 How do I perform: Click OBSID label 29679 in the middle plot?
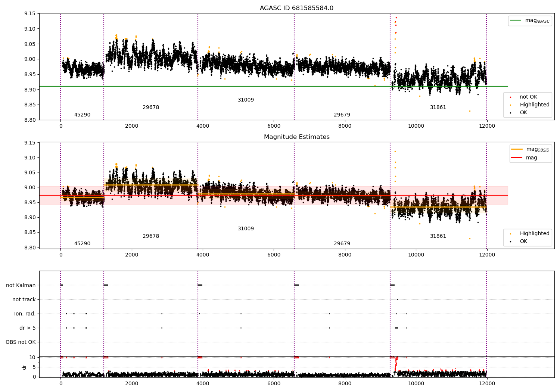(x=342, y=244)
